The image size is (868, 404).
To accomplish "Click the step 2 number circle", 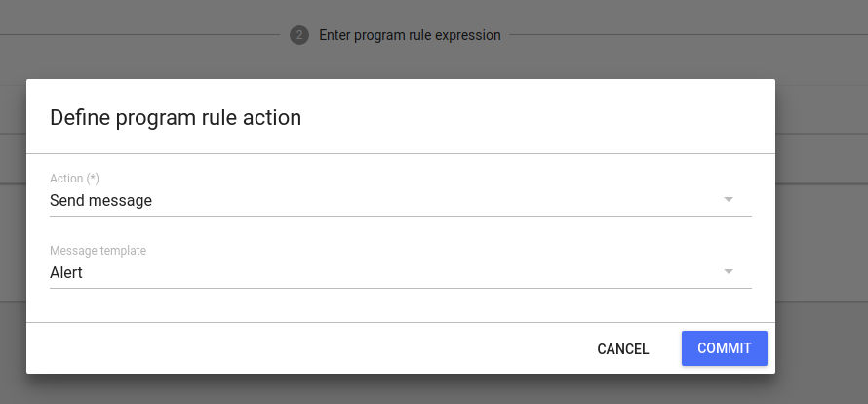I will (298, 35).
